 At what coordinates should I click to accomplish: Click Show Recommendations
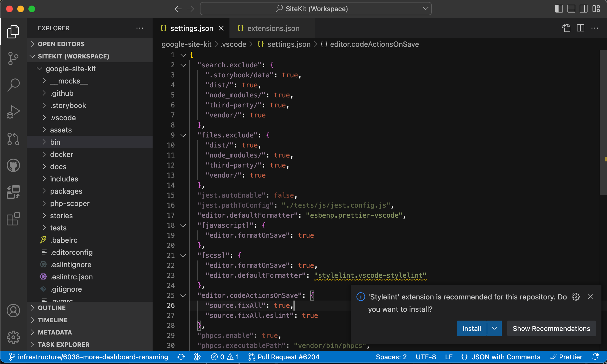[x=551, y=328]
